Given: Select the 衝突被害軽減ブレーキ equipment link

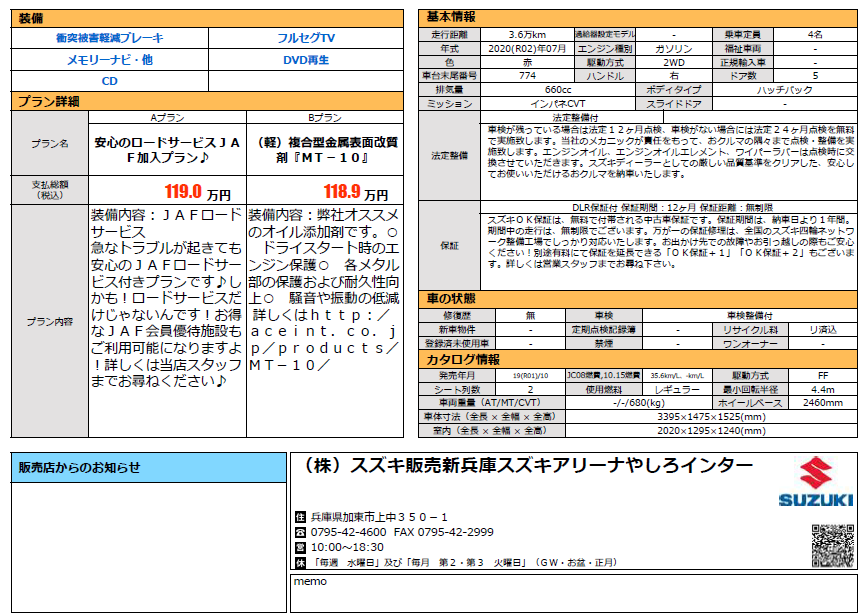Looking at the screenshot, I should point(110,38).
